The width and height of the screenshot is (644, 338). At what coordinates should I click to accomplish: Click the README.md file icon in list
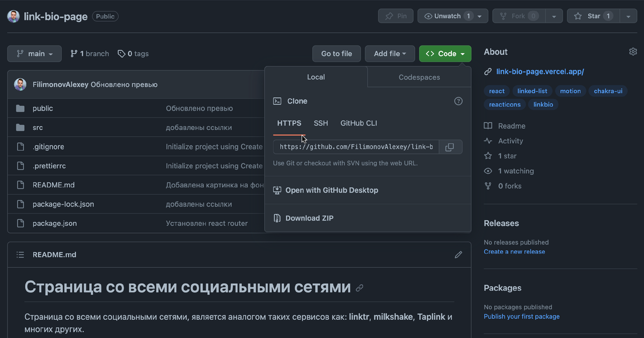tap(20, 185)
